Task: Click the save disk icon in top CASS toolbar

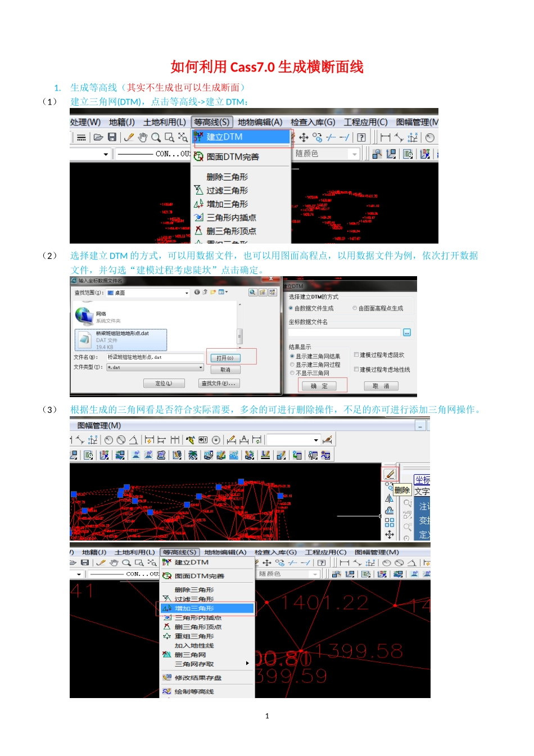Action: [x=112, y=137]
